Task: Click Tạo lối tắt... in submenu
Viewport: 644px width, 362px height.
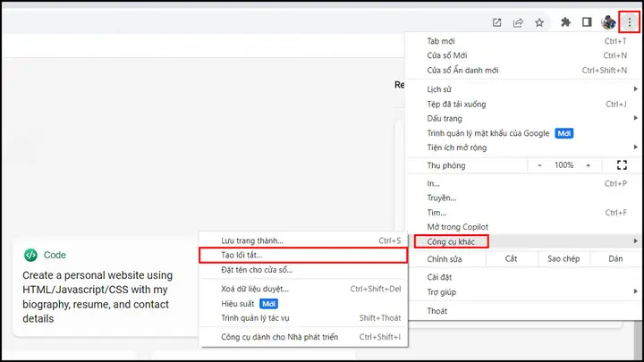Action: (303, 255)
